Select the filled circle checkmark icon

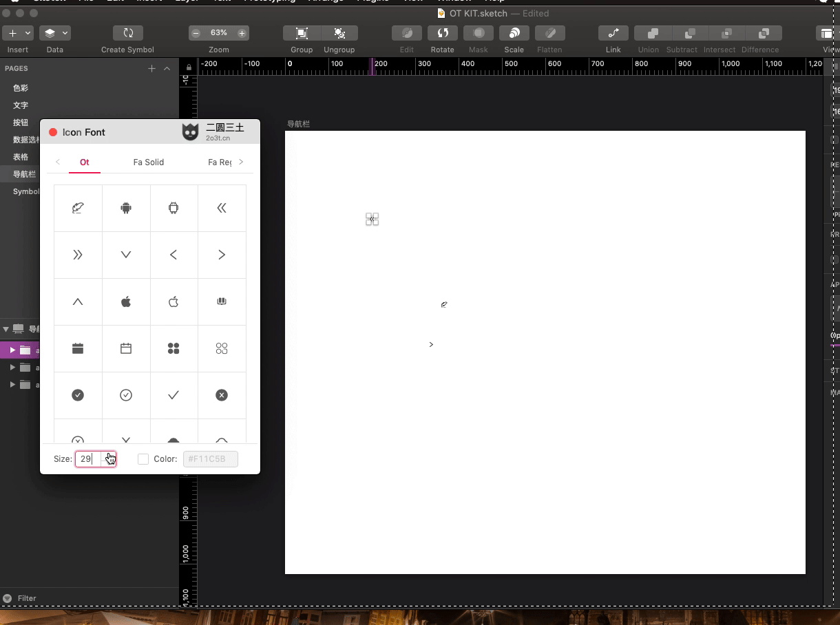coord(78,395)
